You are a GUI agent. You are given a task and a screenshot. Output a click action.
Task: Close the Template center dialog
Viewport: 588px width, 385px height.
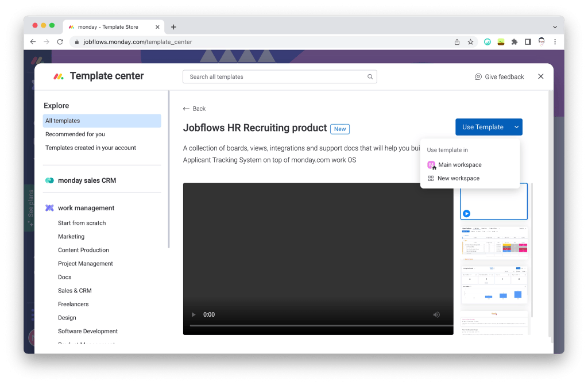pyautogui.click(x=541, y=76)
